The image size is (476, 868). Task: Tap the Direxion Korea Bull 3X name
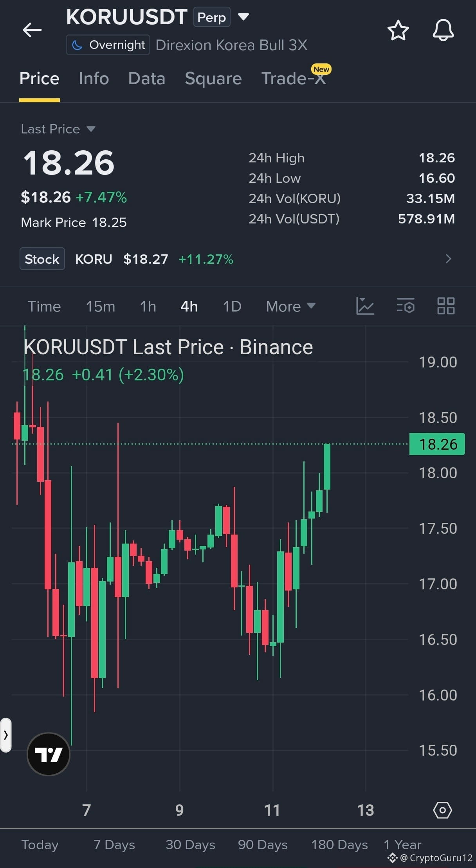coord(231,45)
